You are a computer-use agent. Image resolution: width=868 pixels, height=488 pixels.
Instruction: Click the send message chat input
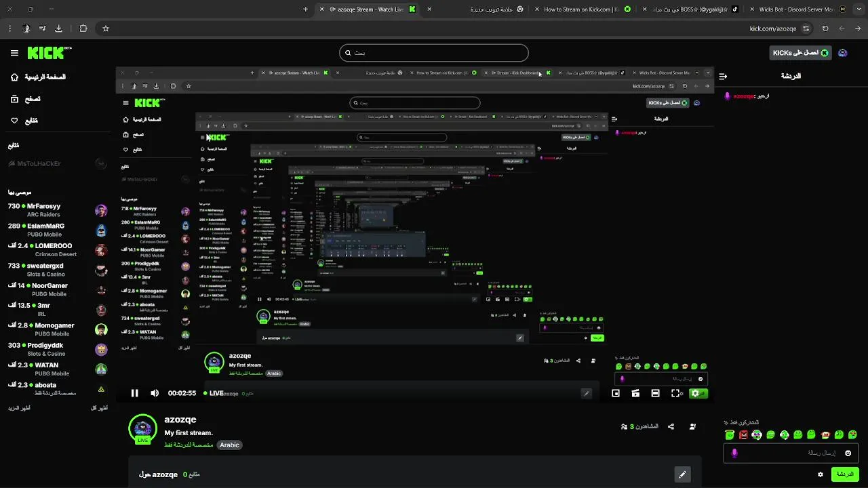[x=791, y=453]
